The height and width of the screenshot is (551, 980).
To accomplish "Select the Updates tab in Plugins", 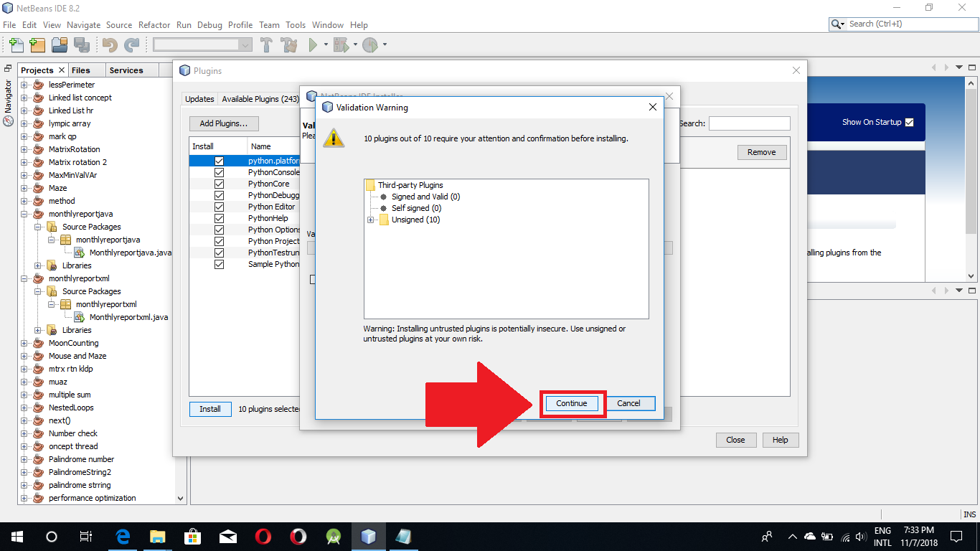I will pos(199,99).
